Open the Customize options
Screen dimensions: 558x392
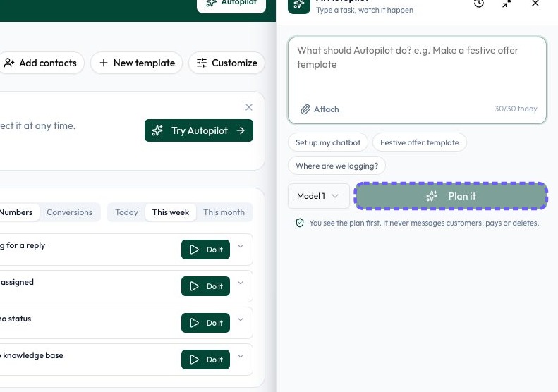click(x=226, y=63)
